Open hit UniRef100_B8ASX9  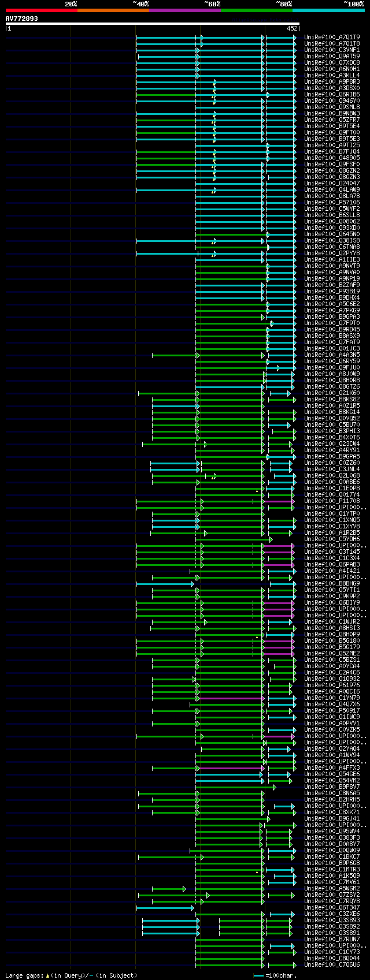tap(332, 336)
